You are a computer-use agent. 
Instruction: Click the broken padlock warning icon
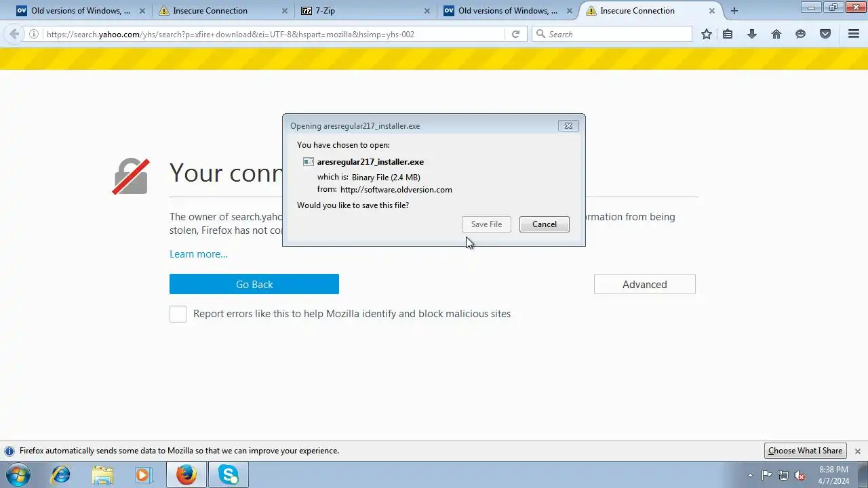pos(131,176)
